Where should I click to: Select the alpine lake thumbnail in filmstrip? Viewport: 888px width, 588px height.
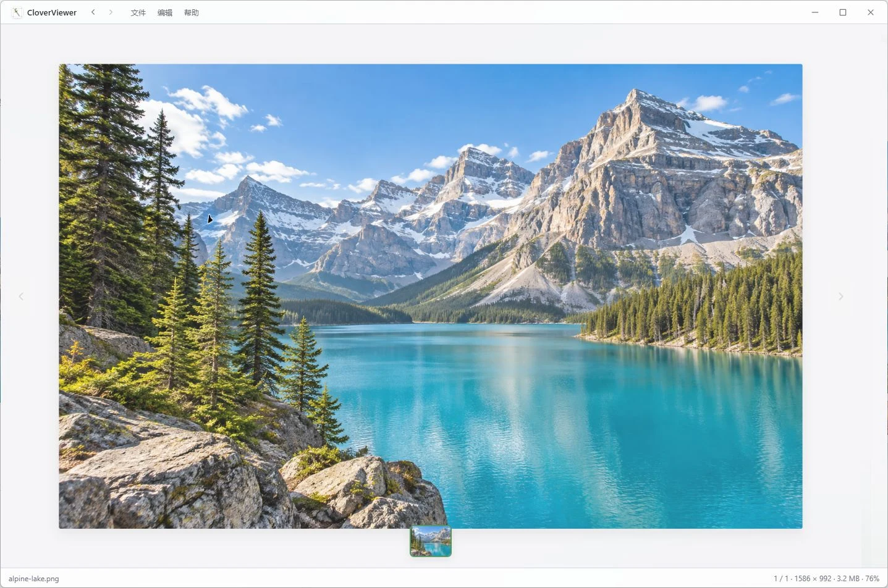click(431, 541)
